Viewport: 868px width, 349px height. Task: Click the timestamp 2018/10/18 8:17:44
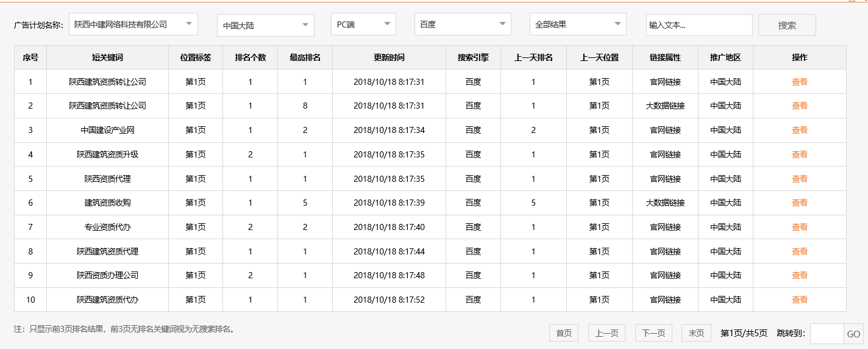click(x=389, y=251)
